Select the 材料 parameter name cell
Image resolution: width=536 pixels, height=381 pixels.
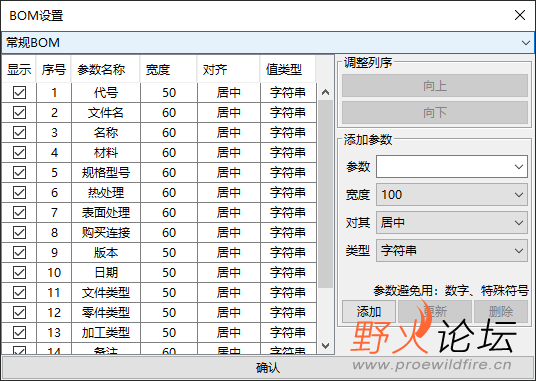click(x=106, y=152)
